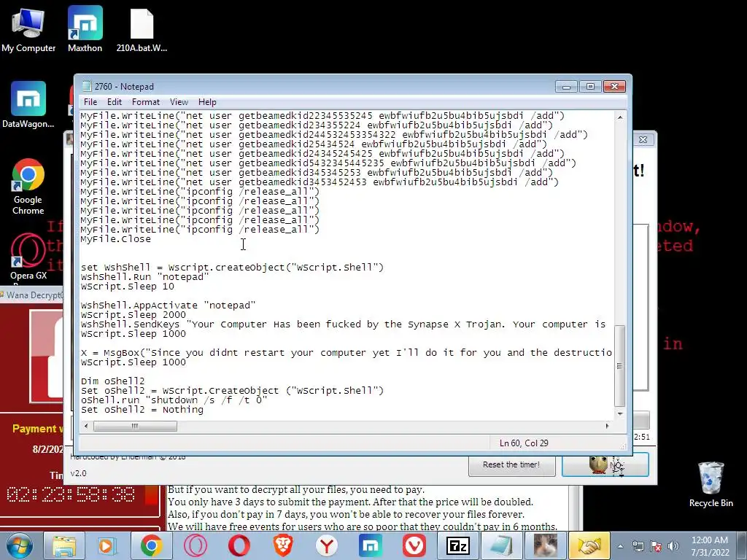
Task: Open 7-Zip from the taskbar
Action: click(458, 545)
